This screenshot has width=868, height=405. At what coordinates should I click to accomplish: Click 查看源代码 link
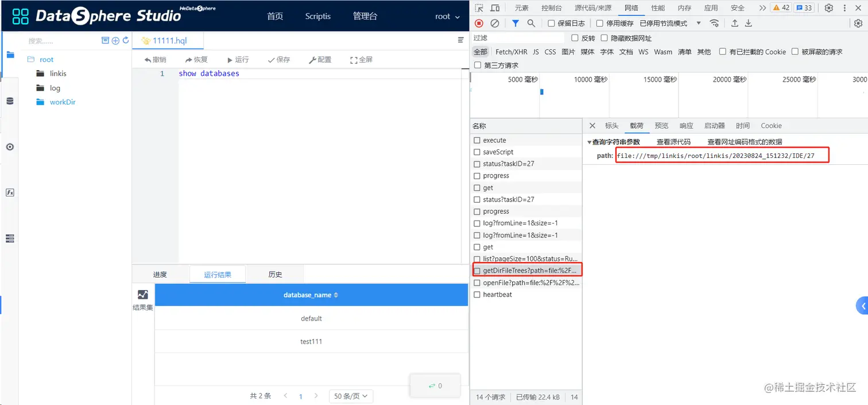(673, 142)
